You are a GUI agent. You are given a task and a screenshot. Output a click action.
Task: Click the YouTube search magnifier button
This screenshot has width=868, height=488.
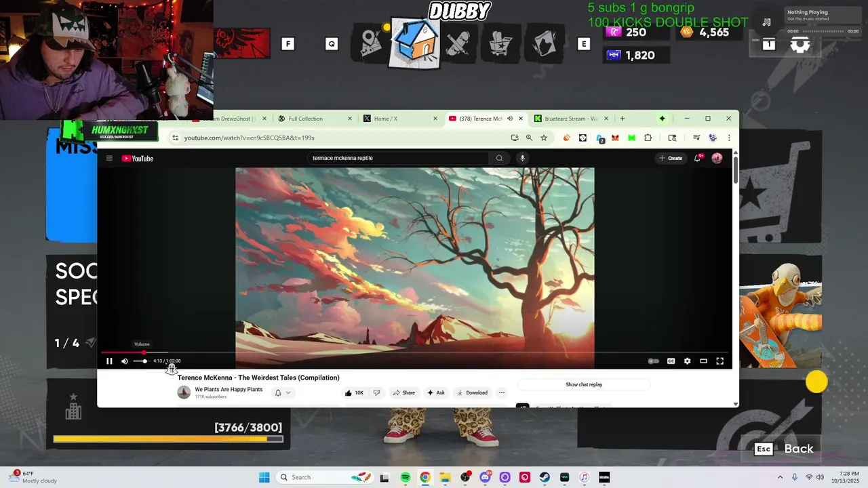(x=500, y=158)
